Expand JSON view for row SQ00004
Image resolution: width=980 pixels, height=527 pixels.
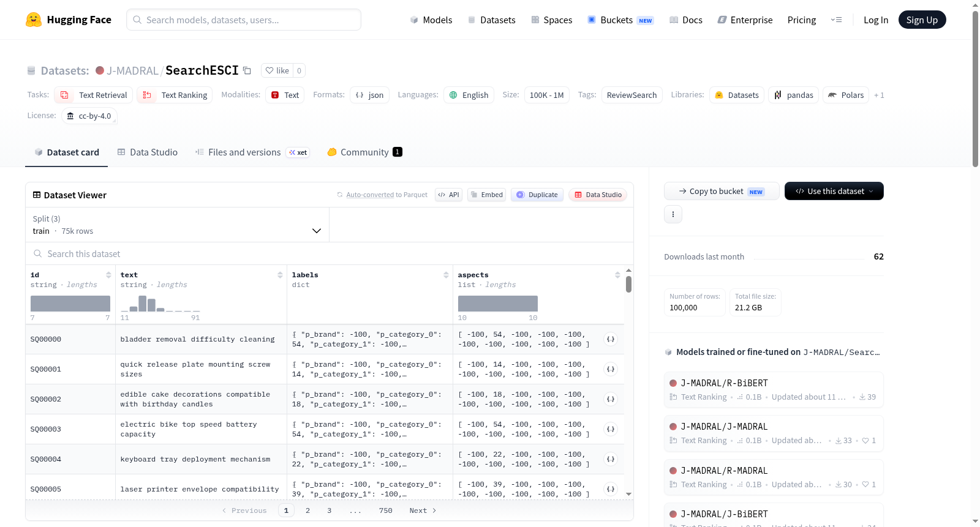(611, 459)
